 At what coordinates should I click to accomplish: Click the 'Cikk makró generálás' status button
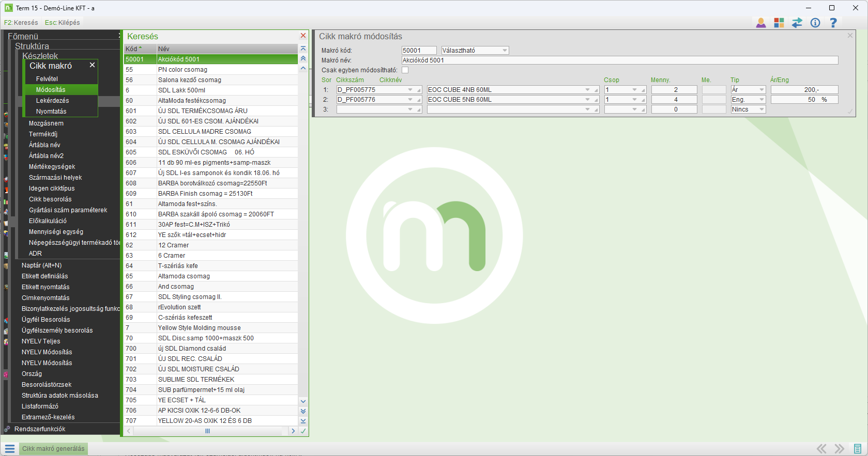[x=53, y=449]
